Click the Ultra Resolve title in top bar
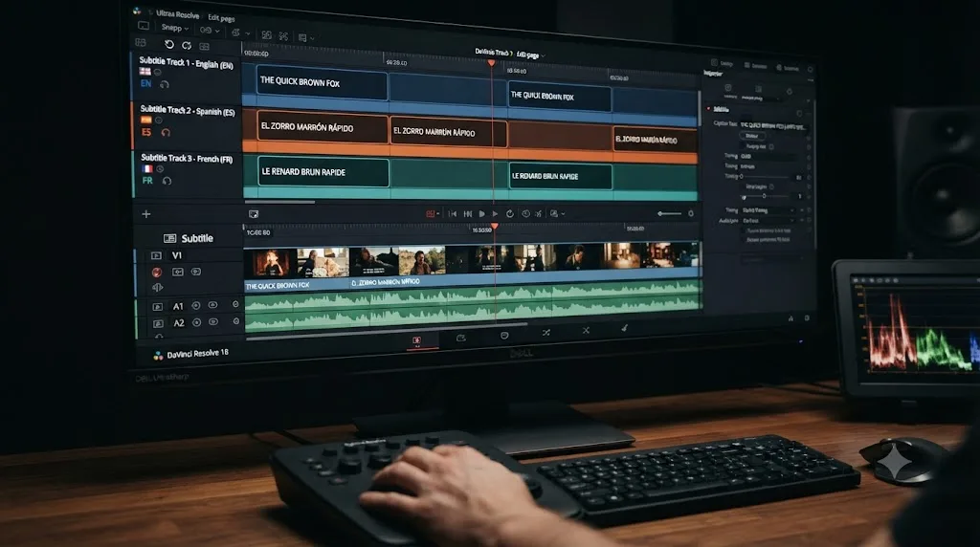The image size is (980, 547). click(x=177, y=13)
